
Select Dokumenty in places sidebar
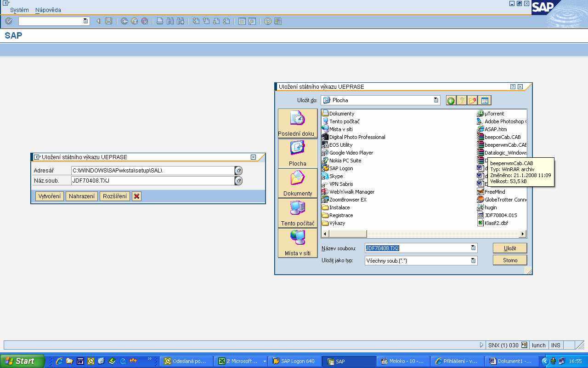click(x=298, y=183)
